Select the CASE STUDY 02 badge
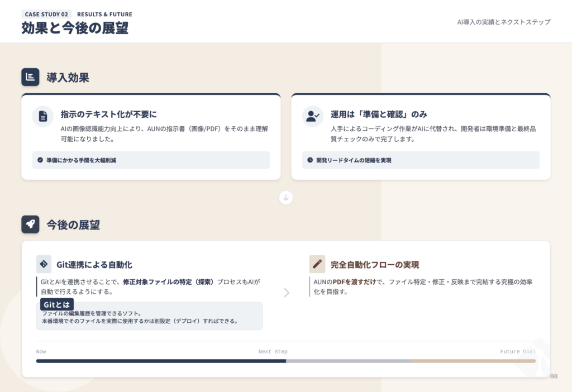 tap(46, 14)
